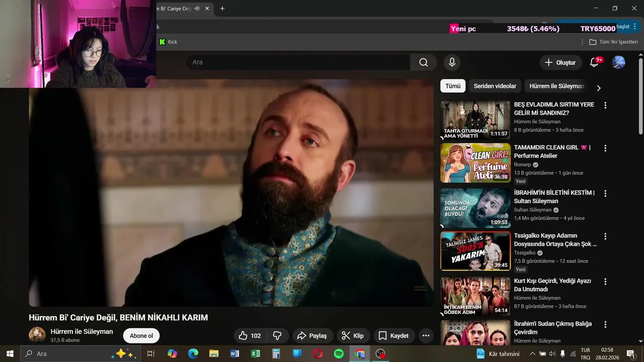Start voice search with the microphone icon
Screen dimensions: 644x362
coord(452,62)
